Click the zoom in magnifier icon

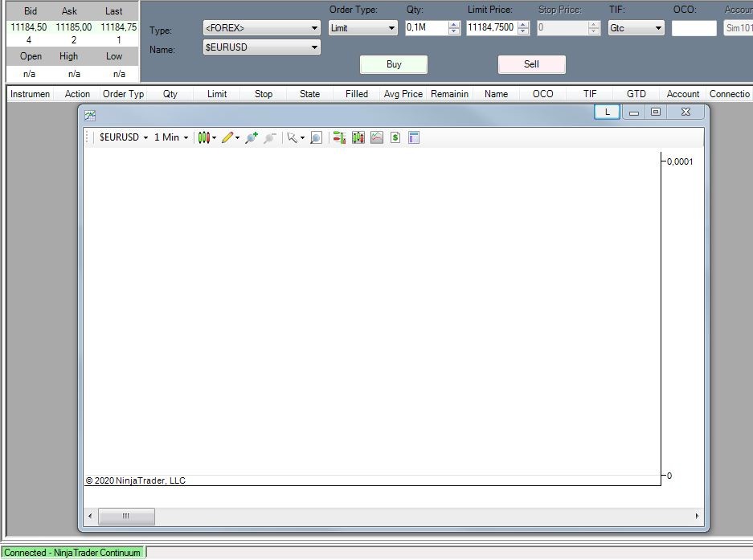point(252,138)
